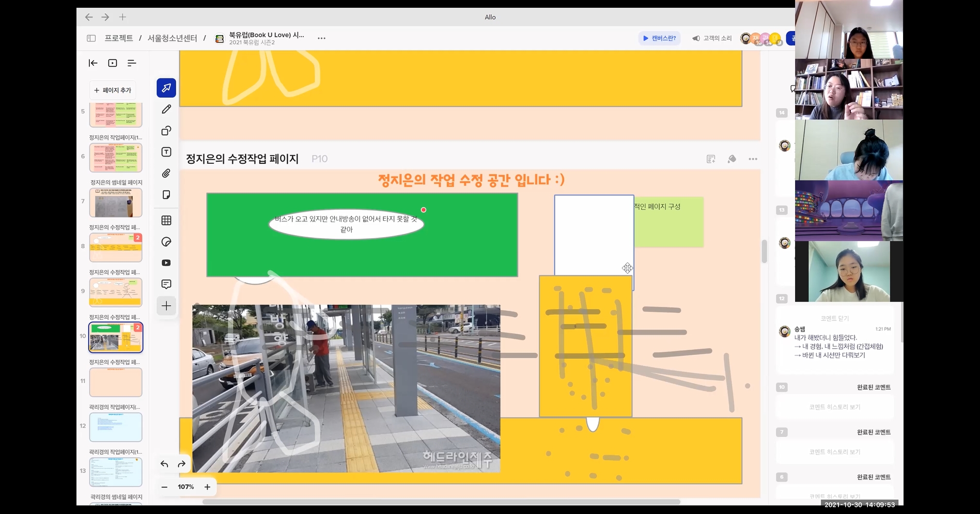Open the comment tool
This screenshot has height=514, width=980.
coord(166,284)
